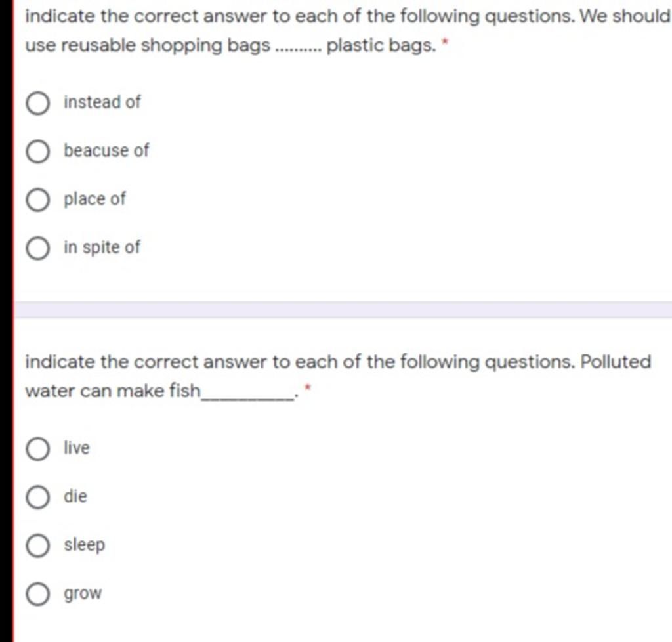Choose the 'place of' radio circle
Screen dimensions: 672x642
point(38,200)
